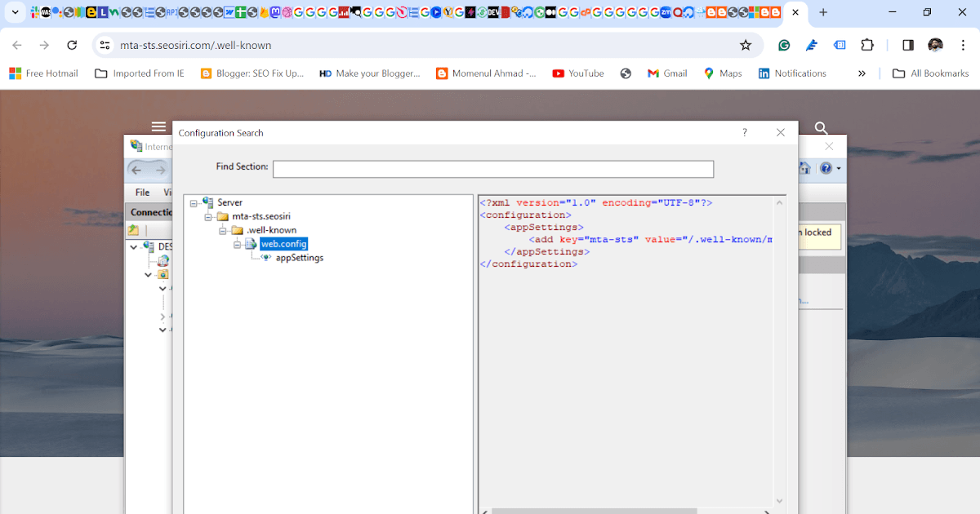This screenshot has height=514, width=980.
Task: Open the All Bookmarks folder
Action: (x=930, y=73)
